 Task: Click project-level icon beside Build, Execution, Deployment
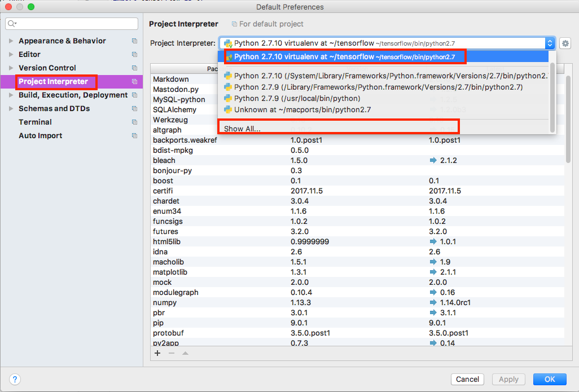tap(134, 95)
